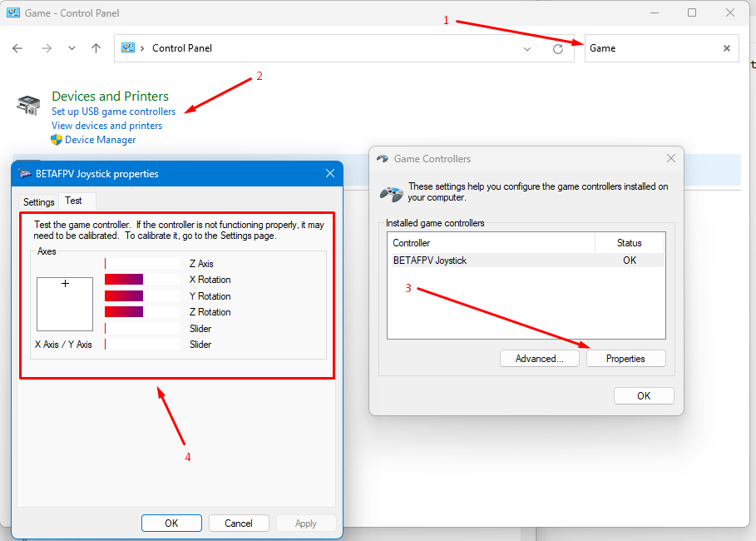
Task: Close the BETAFPV Joystick properties dialog
Action: point(330,173)
